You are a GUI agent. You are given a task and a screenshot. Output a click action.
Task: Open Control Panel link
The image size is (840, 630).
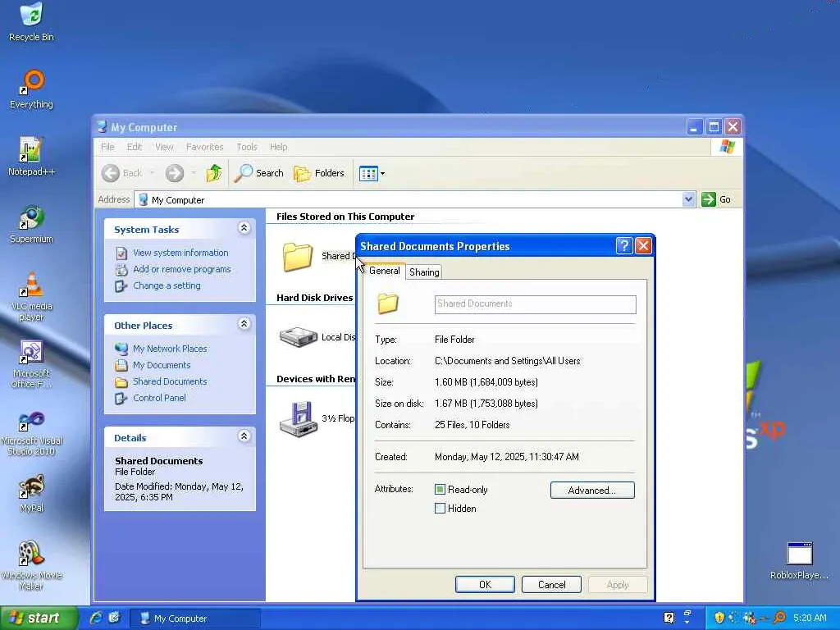[160, 398]
